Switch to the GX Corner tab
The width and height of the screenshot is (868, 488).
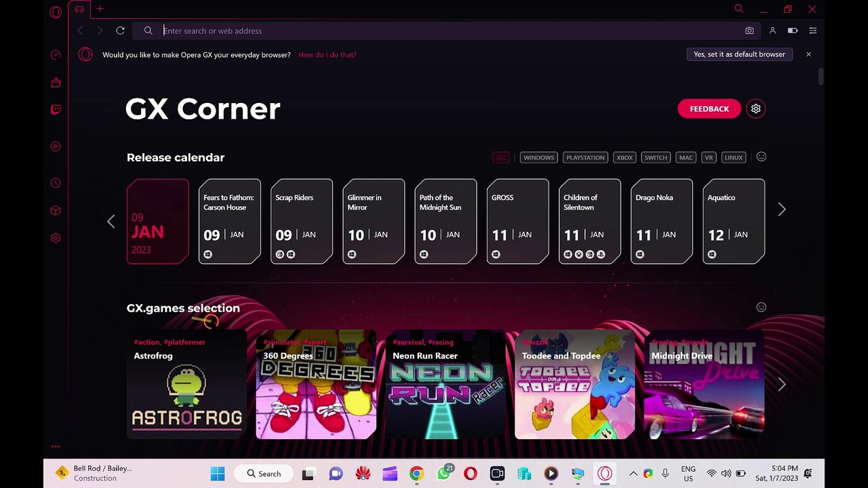coord(79,9)
